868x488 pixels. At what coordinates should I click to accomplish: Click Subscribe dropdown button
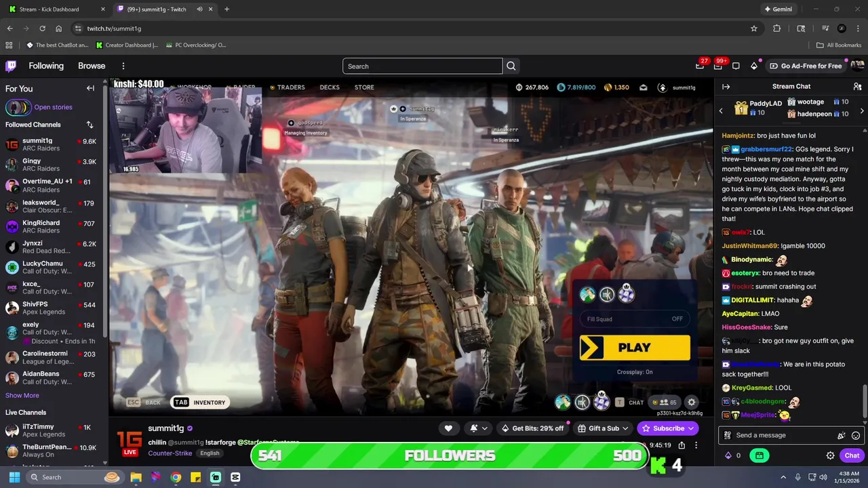[668, 428]
